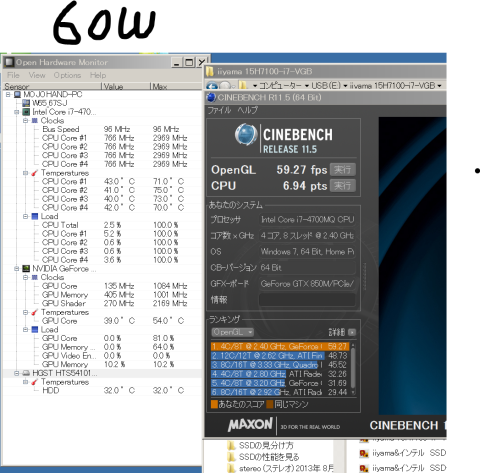The image size is (480, 473).
Task: Select ranking entry 5. 4C/8T @ 3.20 GHz
Action: [x=280, y=383]
